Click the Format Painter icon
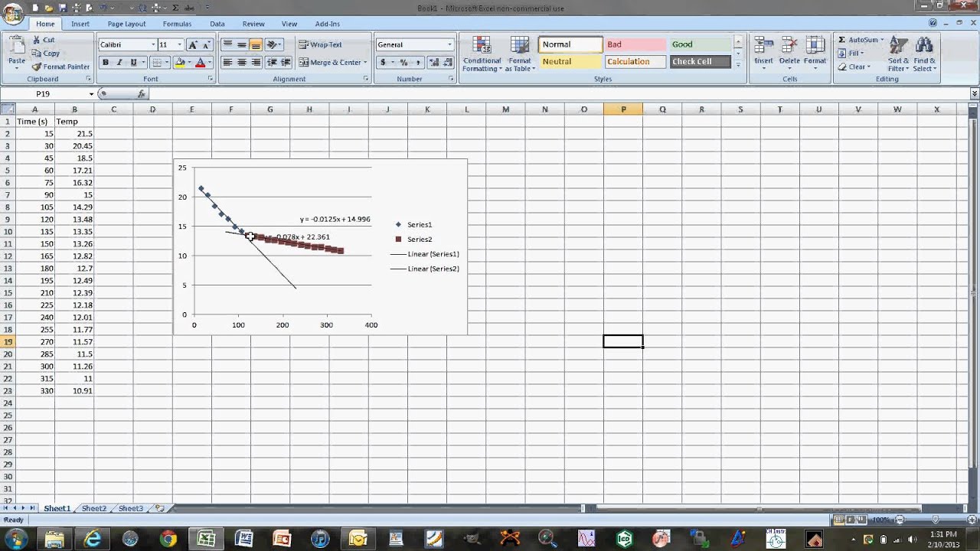Viewport: 980px width, 551px height. (x=37, y=67)
